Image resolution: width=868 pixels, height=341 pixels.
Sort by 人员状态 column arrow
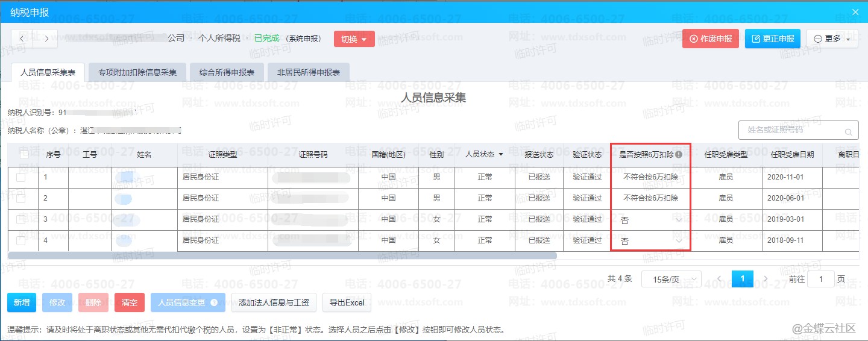500,155
